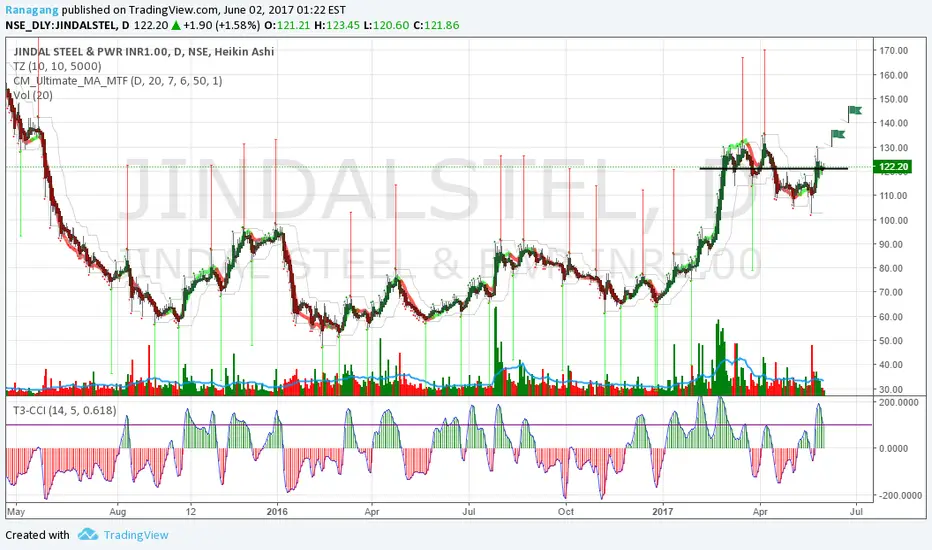The width and height of the screenshot is (932, 550).
Task: Select the 122.20 current price label
Action: 892,166
